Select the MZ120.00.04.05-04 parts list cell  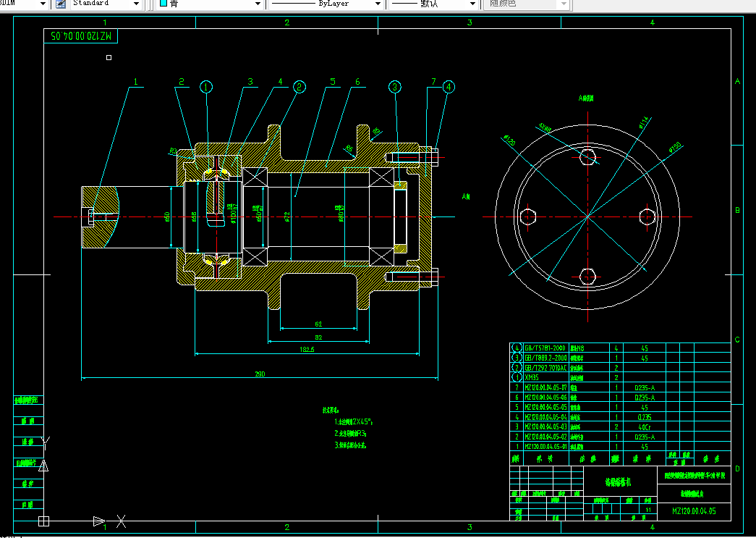545,417
